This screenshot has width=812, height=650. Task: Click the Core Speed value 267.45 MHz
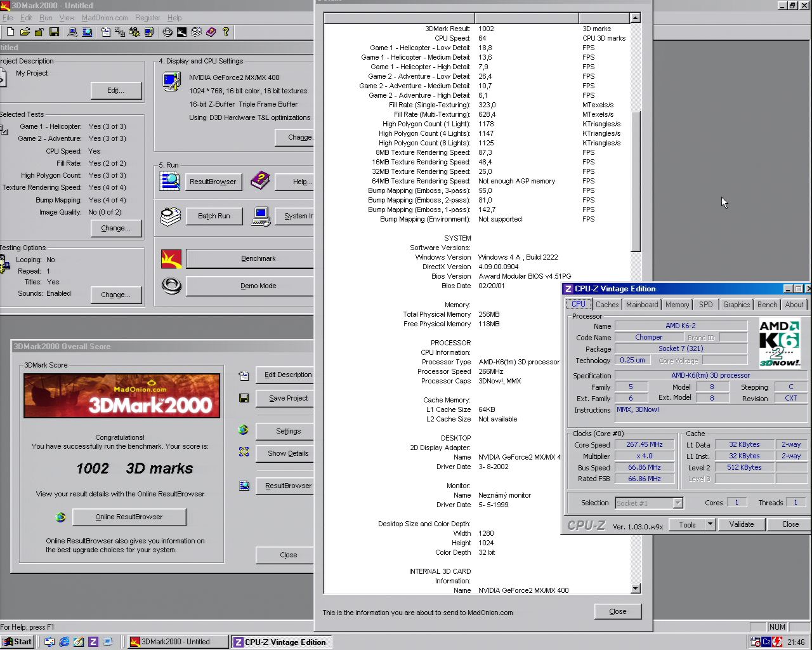(644, 444)
